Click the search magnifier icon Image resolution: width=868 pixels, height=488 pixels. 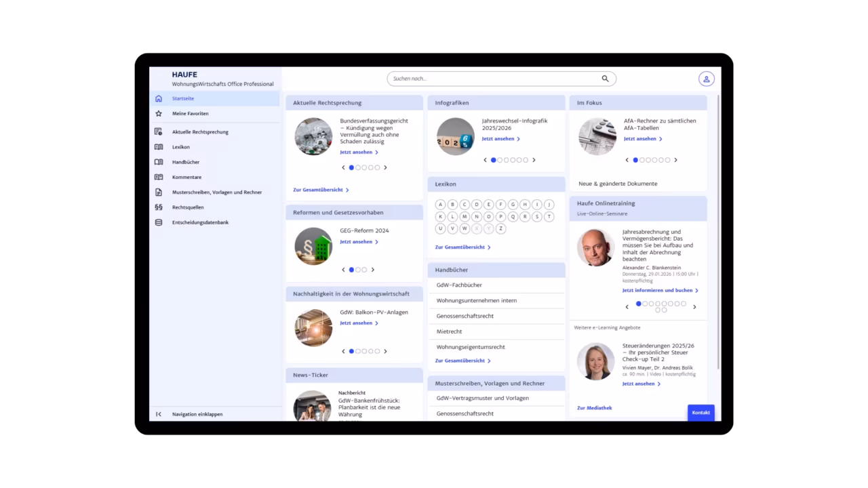tap(605, 79)
